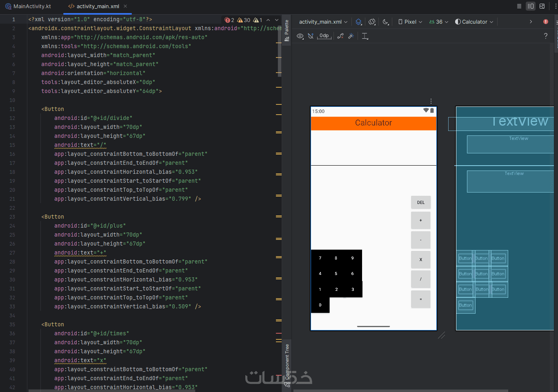Expand the Calculator theme dropdown
The image size is (558, 392).
click(x=474, y=22)
